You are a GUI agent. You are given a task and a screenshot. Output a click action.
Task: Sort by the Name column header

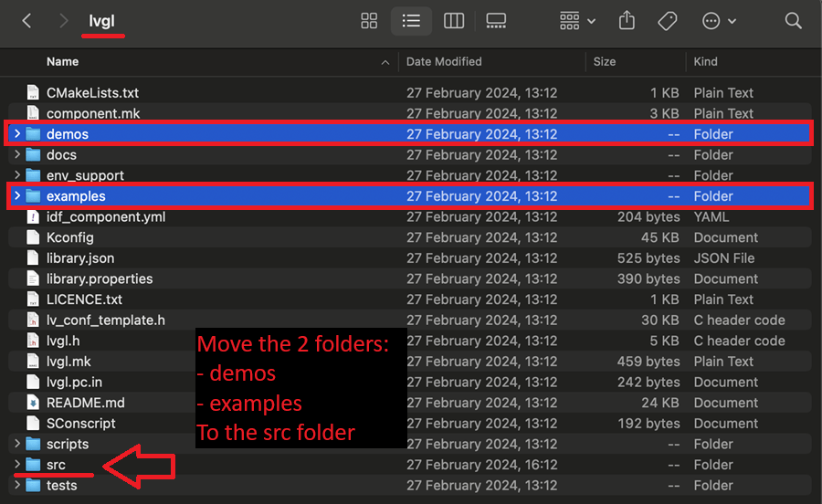click(62, 62)
